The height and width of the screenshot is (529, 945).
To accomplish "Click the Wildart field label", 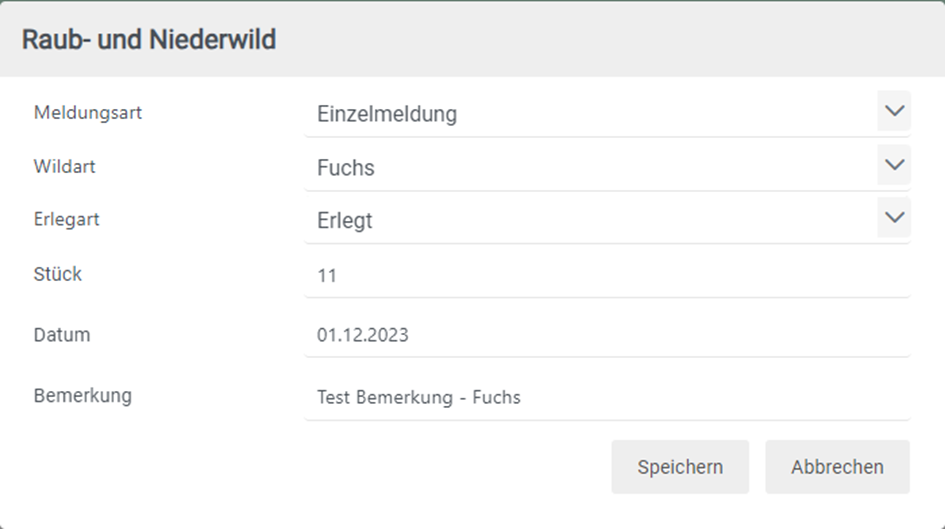I will coord(65,167).
